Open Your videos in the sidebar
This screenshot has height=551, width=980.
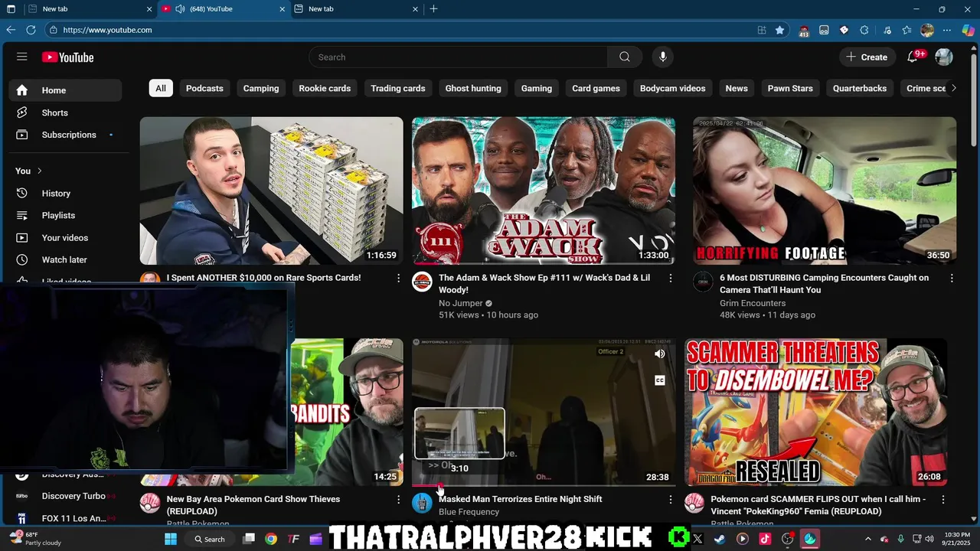click(x=65, y=238)
